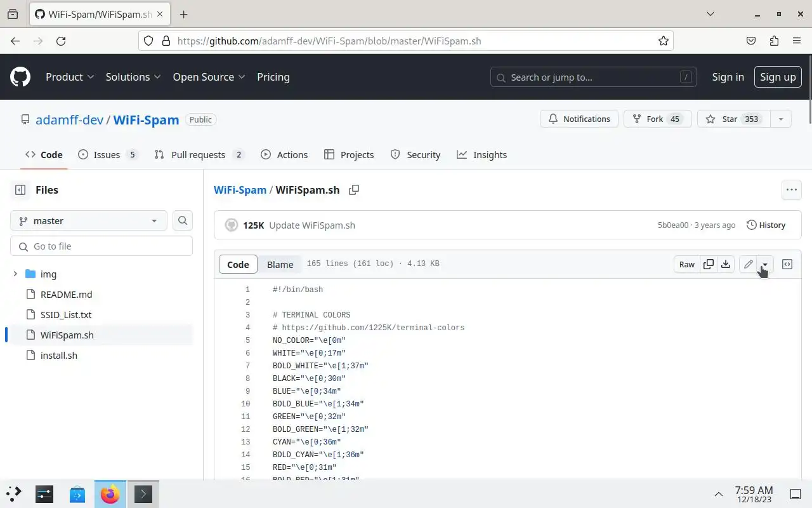Screen dimensions: 812x508
Task: Open 125K author avatar
Action: click(x=232, y=225)
